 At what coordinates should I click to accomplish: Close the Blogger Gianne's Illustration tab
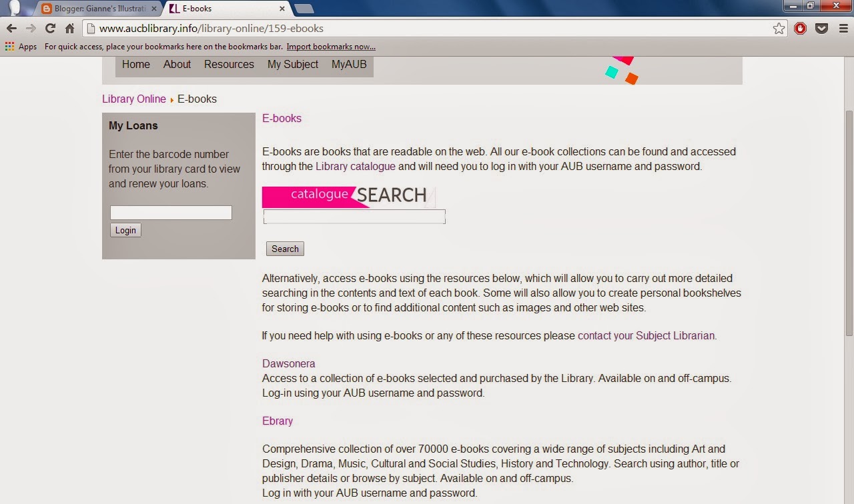(155, 9)
